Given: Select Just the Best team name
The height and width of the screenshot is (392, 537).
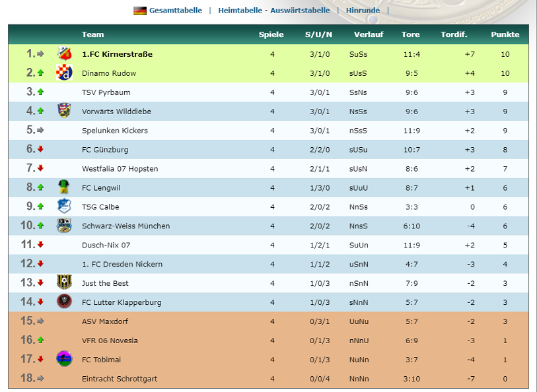Looking at the screenshot, I should (x=105, y=284).
